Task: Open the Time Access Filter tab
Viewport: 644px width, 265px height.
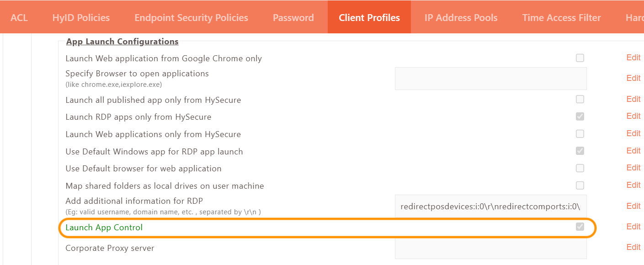Action: pyautogui.click(x=561, y=18)
